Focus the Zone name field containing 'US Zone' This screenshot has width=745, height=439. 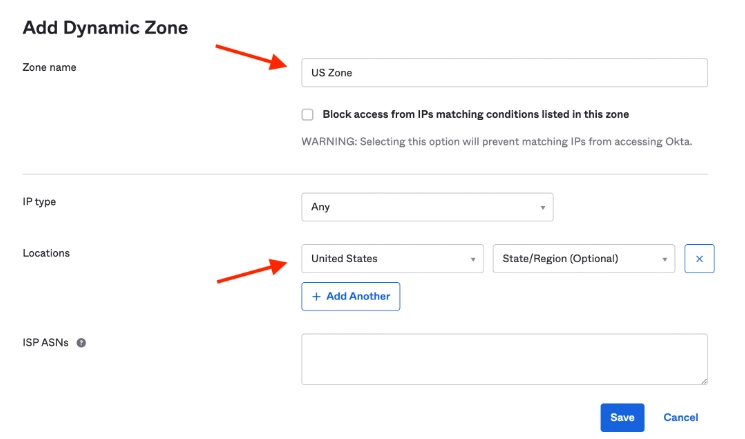(x=504, y=73)
